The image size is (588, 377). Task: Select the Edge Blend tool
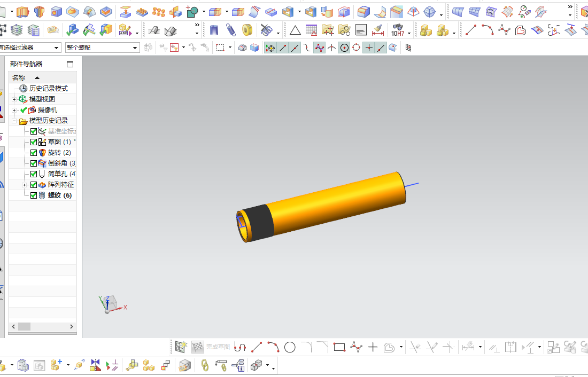click(363, 12)
